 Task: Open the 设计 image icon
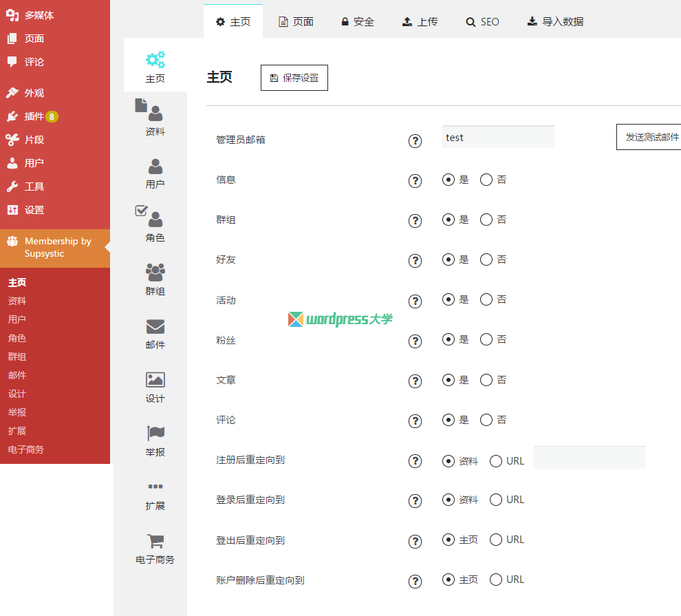point(155,380)
